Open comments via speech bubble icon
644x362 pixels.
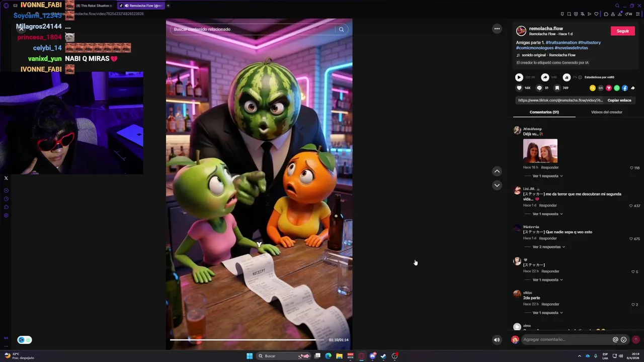pyautogui.click(x=539, y=88)
